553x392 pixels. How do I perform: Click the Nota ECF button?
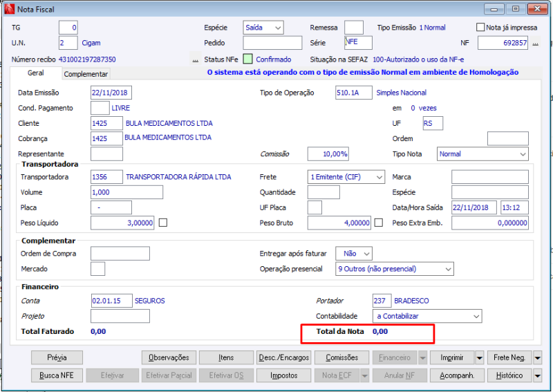point(337,376)
